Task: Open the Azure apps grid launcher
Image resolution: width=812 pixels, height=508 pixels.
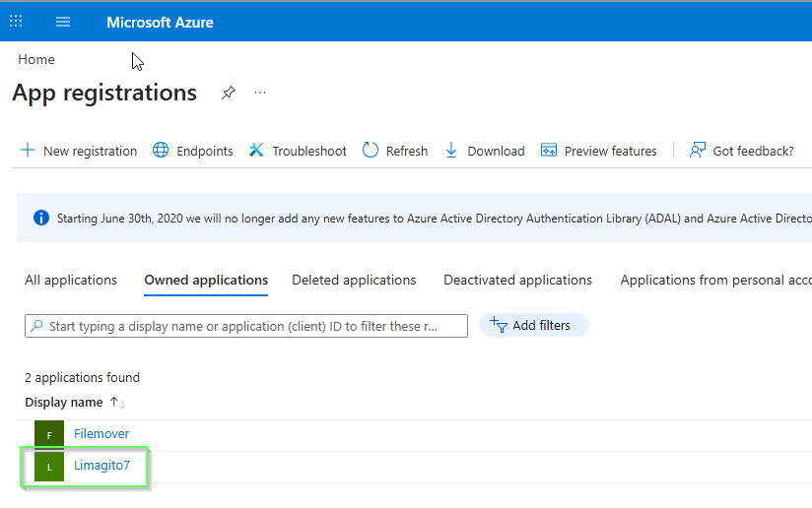Action: [16, 22]
